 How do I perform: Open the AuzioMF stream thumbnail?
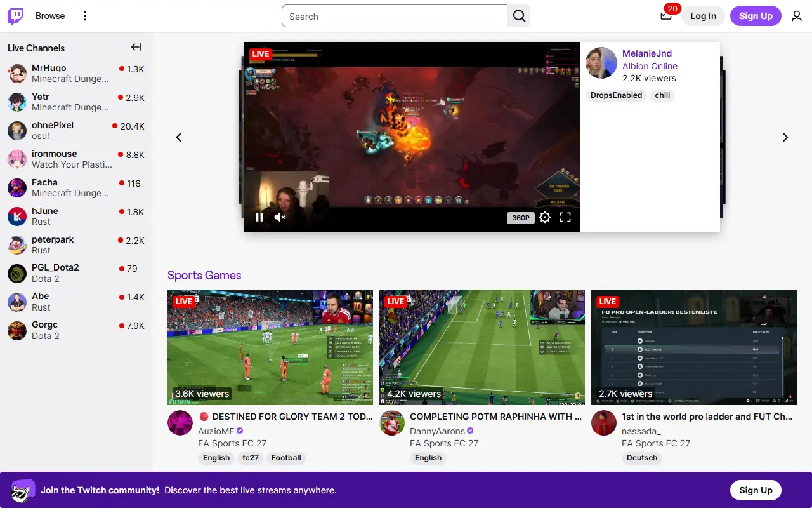pyautogui.click(x=270, y=347)
